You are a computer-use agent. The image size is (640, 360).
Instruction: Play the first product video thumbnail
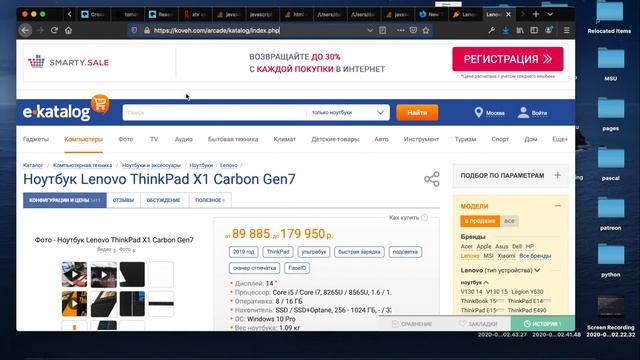74,275
